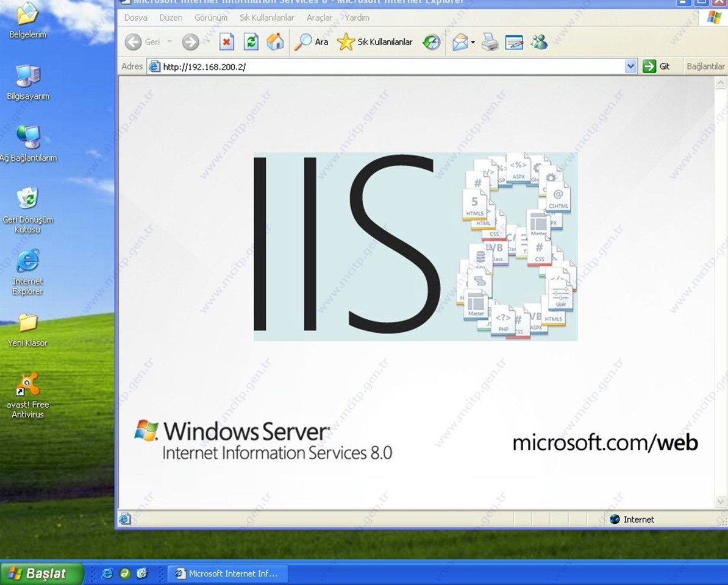The width and height of the screenshot is (728, 585).
Task: Open the Mail button dropdown arrow
Action: coord(473,42)
